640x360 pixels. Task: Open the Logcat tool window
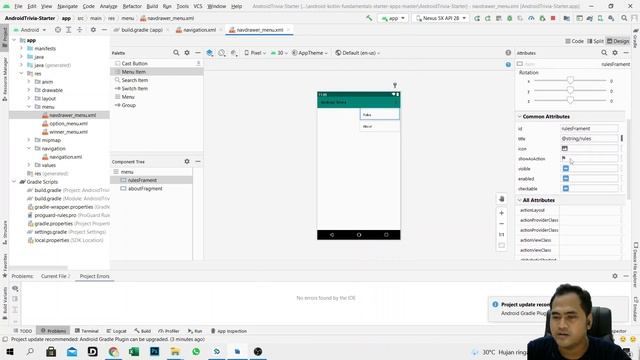116,331
